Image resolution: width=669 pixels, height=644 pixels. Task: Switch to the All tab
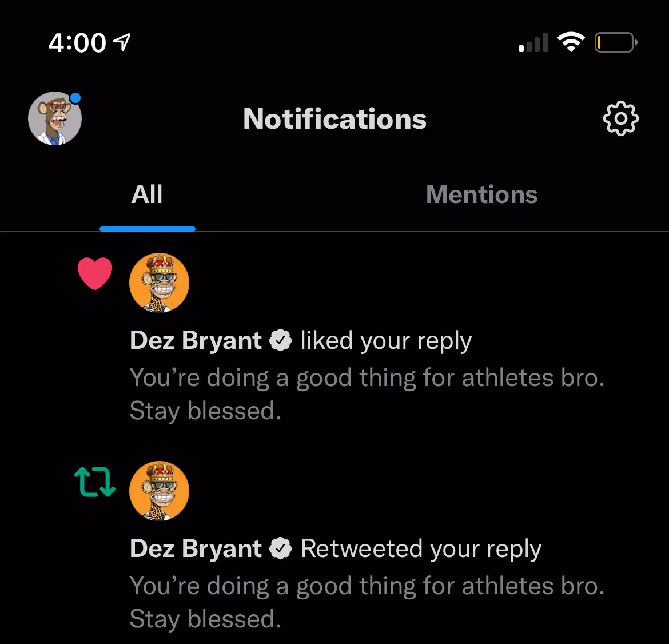pyautogui.click(x=147, y=195)
